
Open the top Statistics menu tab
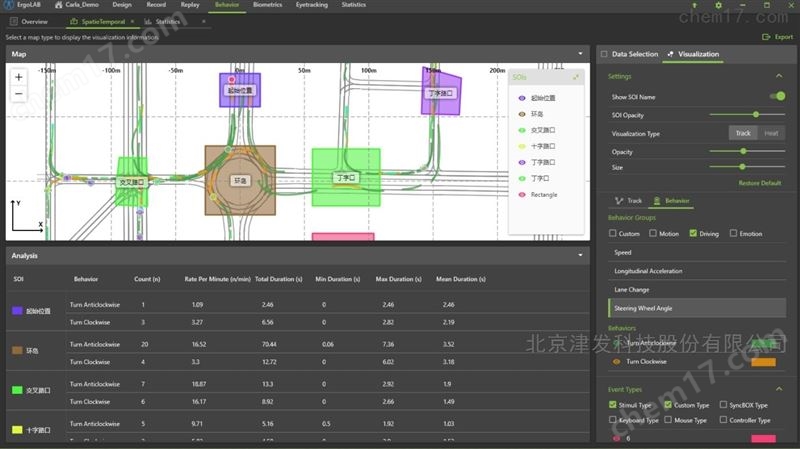(x=354, y=5)
